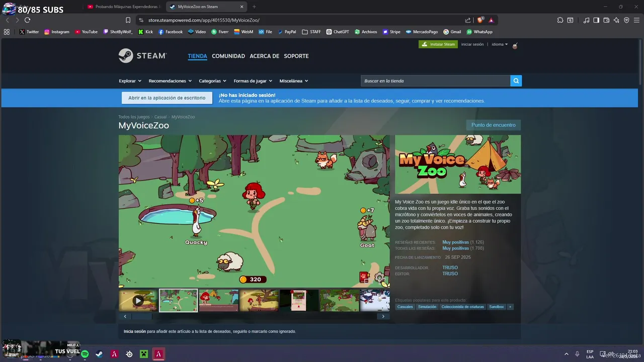The image size is (644, 362).
Task: Expand more tags with the plus button
Action: tap(510, 307)
